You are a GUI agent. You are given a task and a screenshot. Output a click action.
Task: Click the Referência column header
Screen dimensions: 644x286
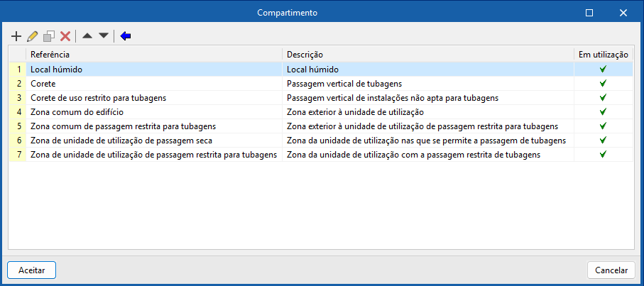click(153, 55)
